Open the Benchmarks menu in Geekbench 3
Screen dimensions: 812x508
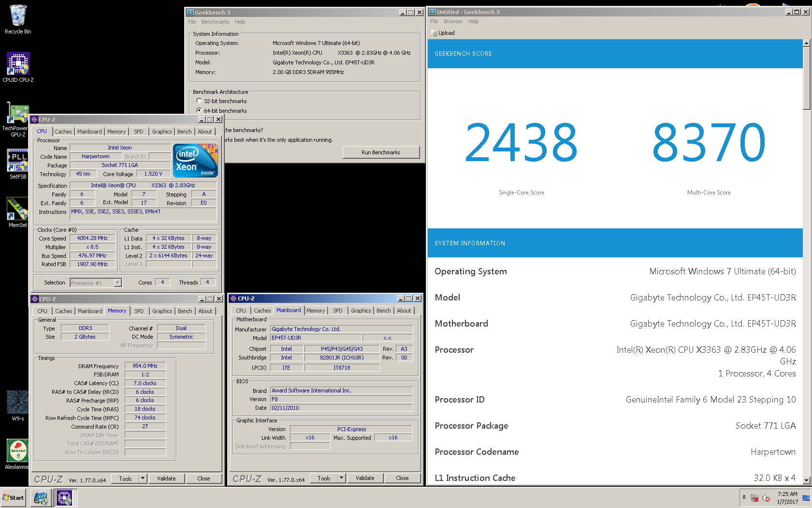point(215,22)
